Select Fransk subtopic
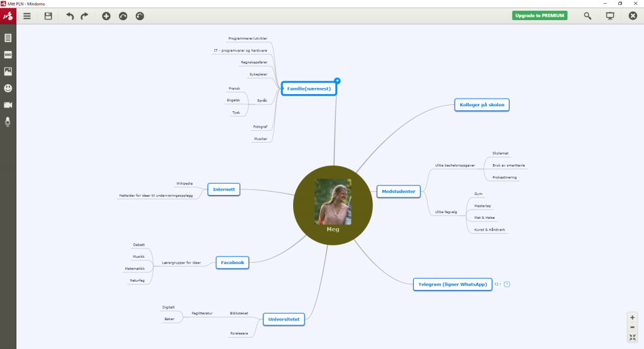Screen dimensions: 644x349 click(x=234, y=89)
